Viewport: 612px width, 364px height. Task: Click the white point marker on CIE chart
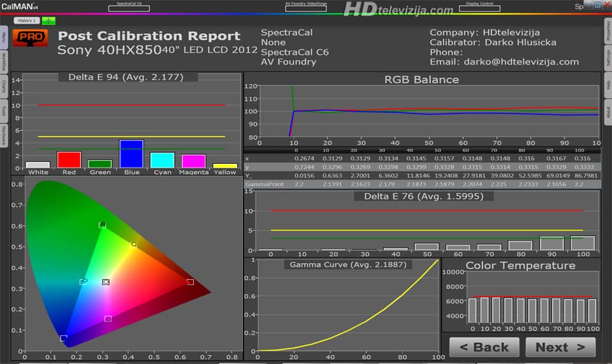(106, 282)
